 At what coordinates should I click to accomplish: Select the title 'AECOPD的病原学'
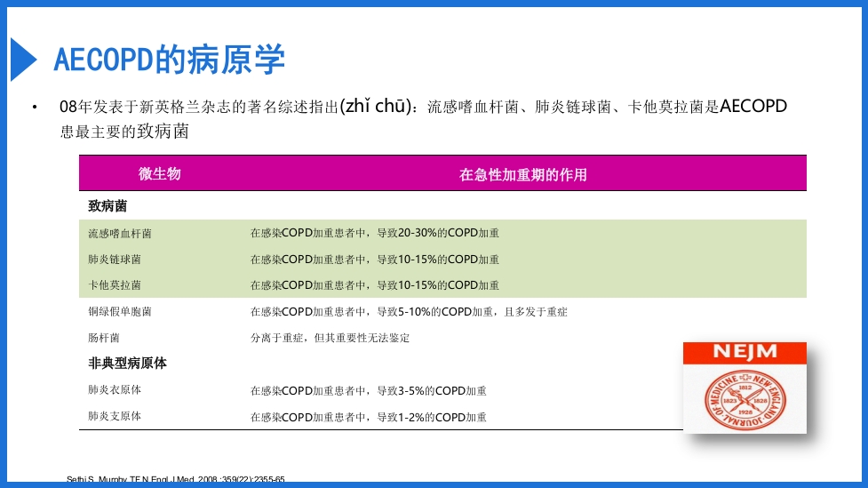[170, 60]
